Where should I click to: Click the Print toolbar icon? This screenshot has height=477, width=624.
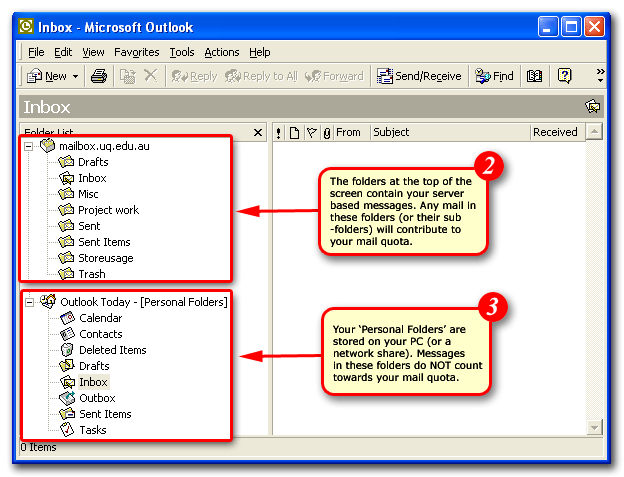pyautogui.click(x=99, y=76)
